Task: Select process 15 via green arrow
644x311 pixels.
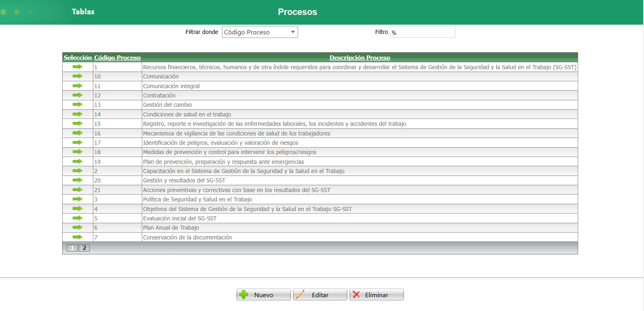Action: 78,123
